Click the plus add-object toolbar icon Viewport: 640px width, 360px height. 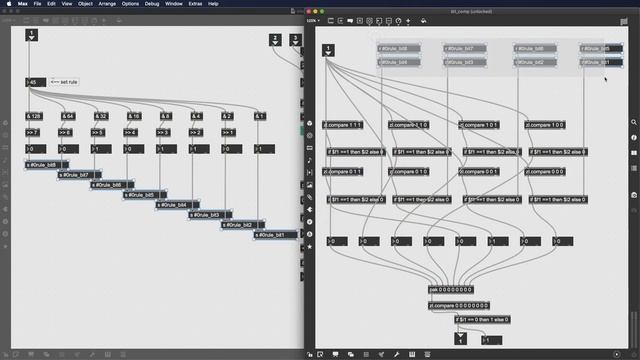408,20
